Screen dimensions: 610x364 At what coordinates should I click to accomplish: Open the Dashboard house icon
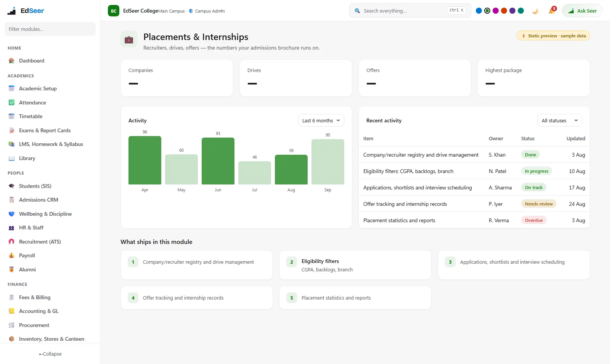point(11,61)
